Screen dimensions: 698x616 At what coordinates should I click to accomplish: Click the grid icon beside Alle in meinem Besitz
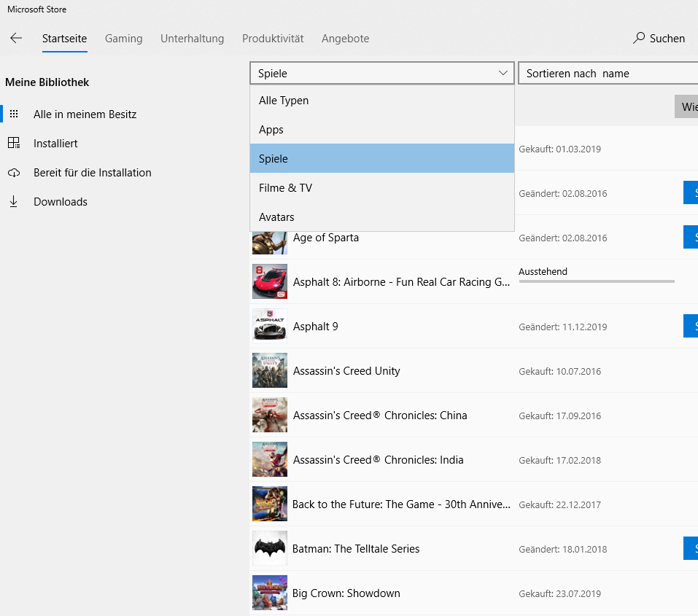coord(14,114)
